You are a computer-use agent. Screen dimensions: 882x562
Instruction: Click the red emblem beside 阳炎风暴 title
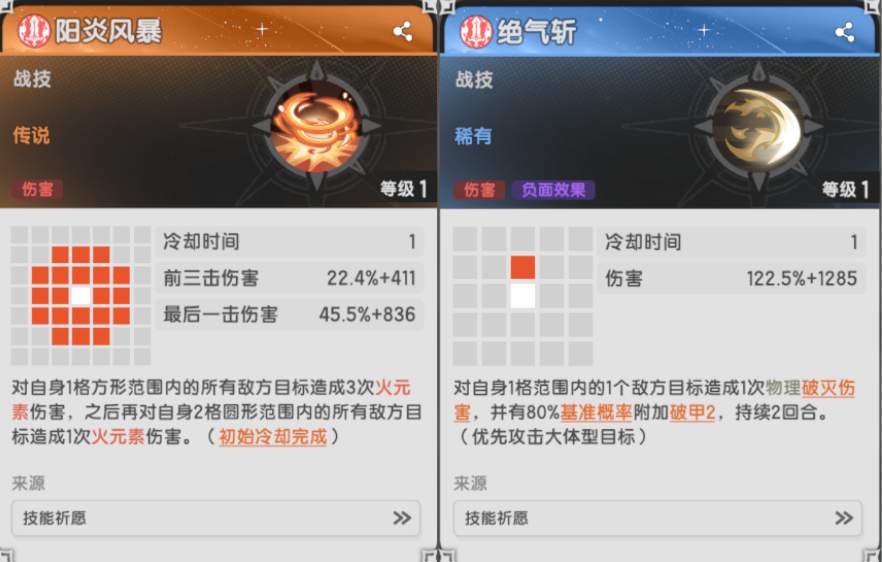point(34,31)
